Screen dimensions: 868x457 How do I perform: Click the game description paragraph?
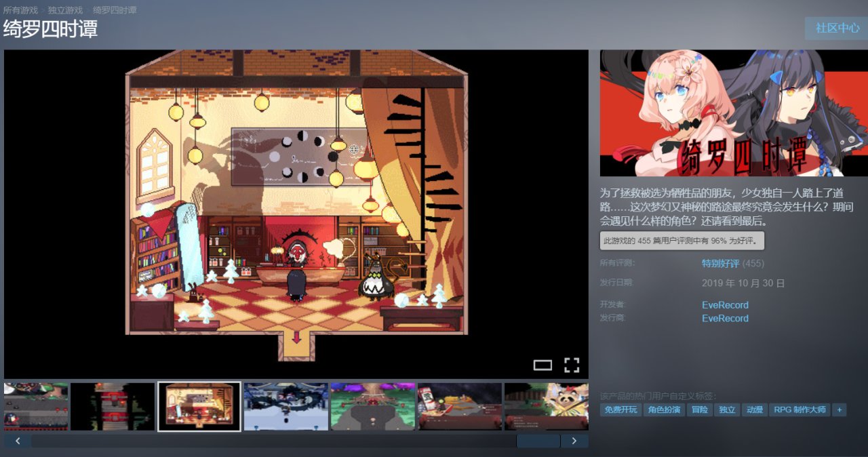coord(726,206)
